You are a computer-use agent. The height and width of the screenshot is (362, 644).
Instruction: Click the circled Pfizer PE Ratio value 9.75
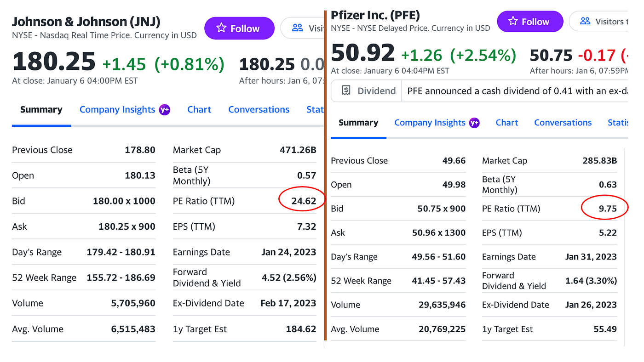pyautogui.click(x=608, y=209)
